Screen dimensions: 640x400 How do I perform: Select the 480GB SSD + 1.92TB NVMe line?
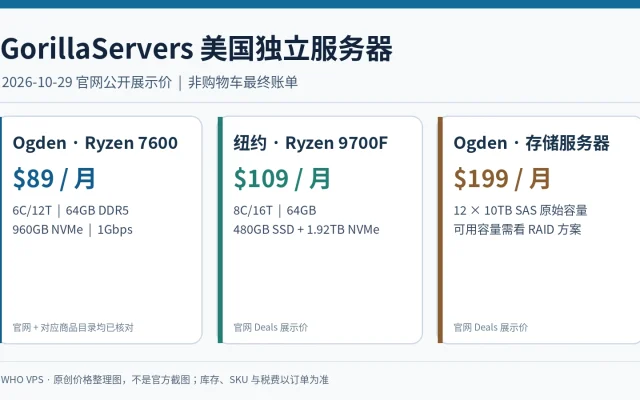[307, 229]
